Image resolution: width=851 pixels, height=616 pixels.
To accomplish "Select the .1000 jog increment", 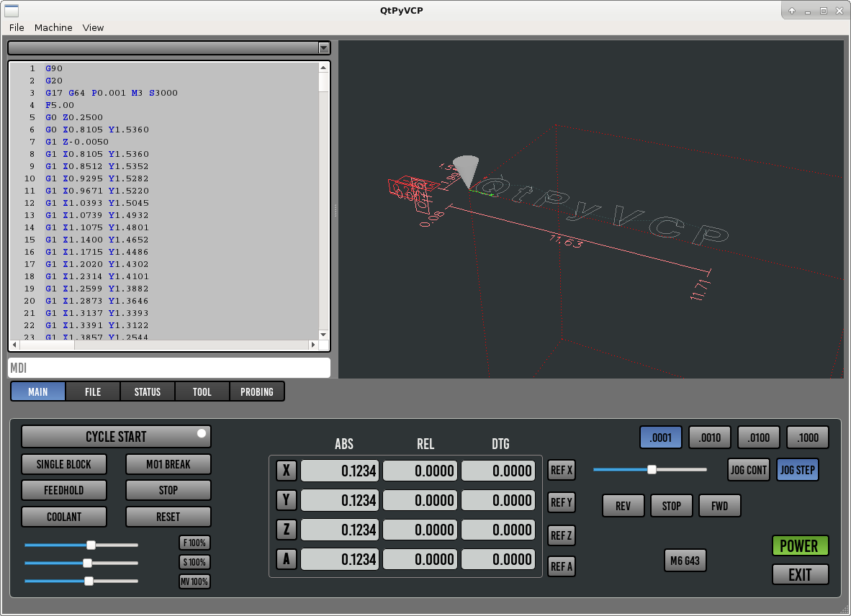I will point(808,438).
